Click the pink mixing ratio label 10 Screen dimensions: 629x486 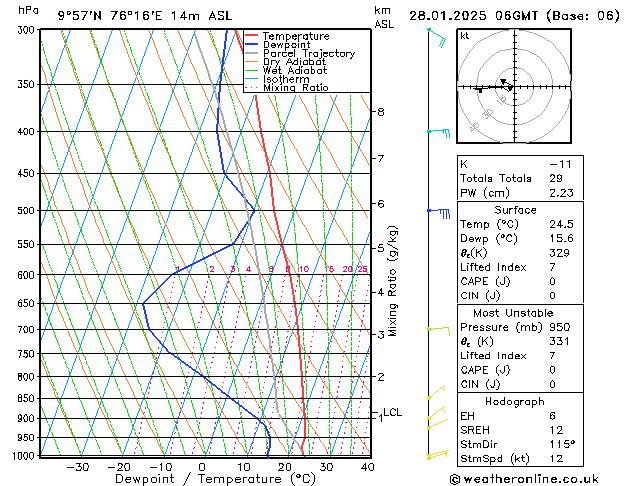click(x=304, y=269)
